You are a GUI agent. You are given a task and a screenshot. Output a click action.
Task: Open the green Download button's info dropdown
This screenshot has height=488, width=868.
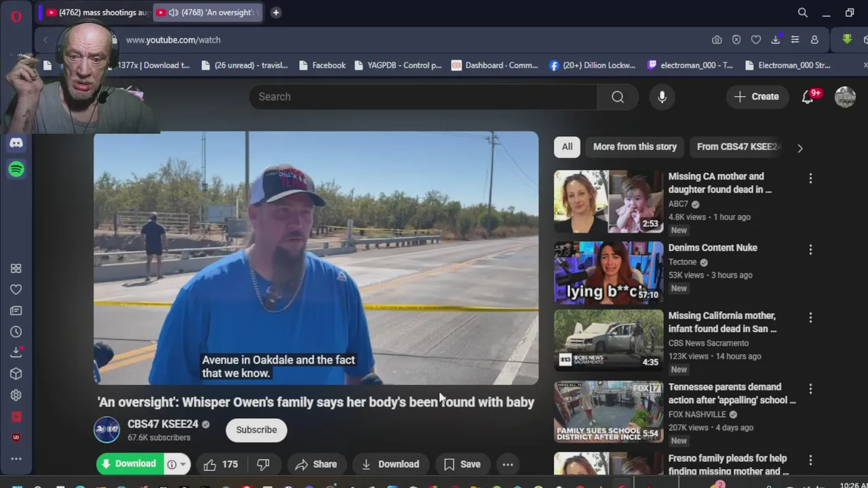176,464
